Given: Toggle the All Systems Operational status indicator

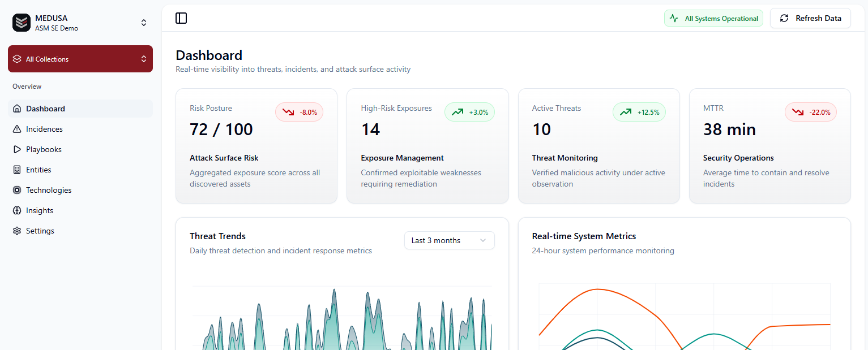Looking at the screenshot, I should (x=713, y=18).
